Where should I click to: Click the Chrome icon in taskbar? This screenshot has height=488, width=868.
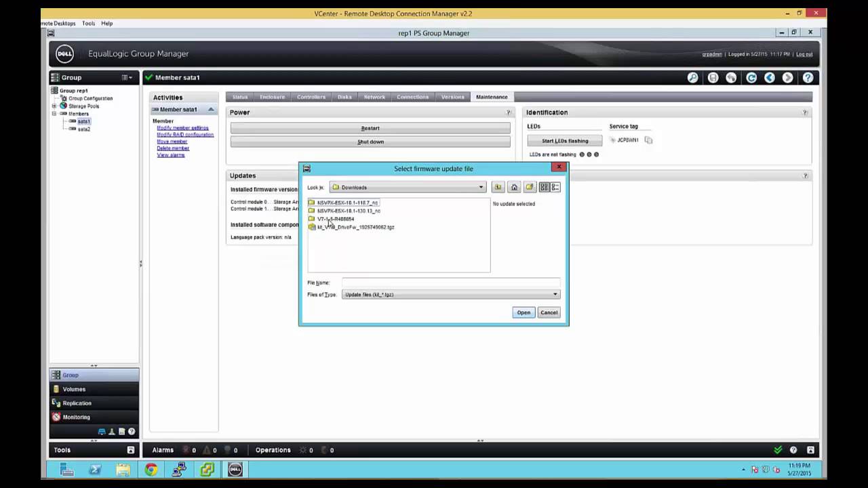pos(151,470)
